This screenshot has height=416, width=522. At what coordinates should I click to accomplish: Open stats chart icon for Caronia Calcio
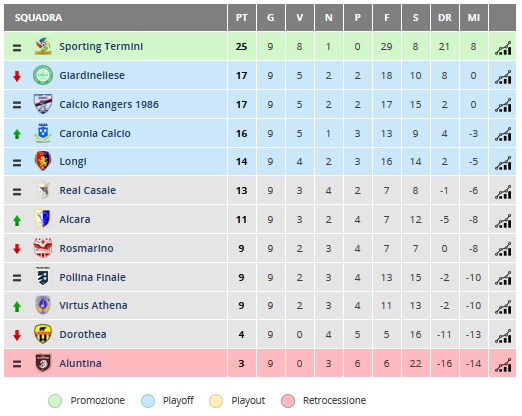pos(503,134)
